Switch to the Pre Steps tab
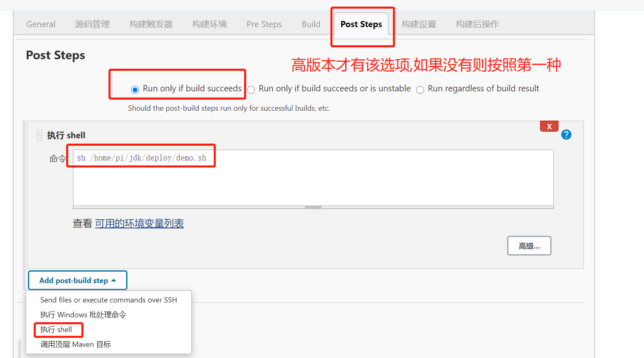 pos(264,24)
